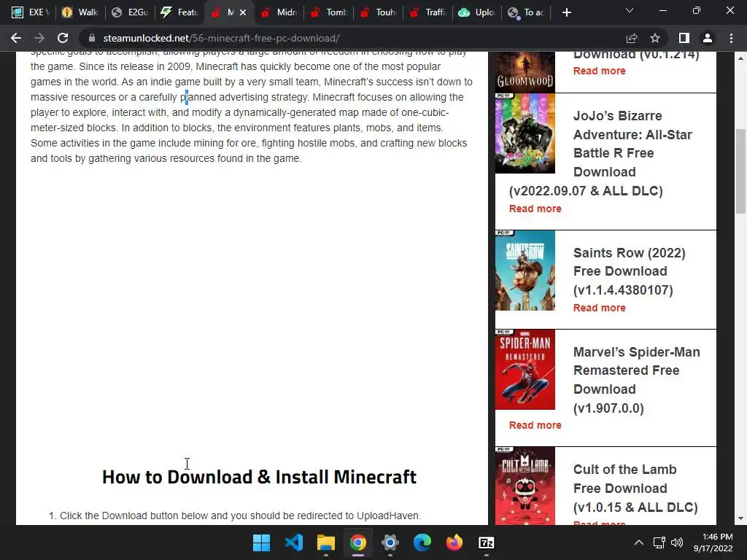This screenshot has height=560, width=747.
Task: Click Read more under Gloomwood
Action: [600, 71]
